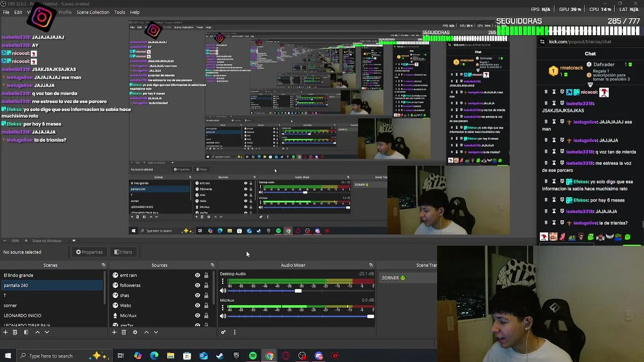
Task: Open the Tools menu
Action: [x=120, y=12]
